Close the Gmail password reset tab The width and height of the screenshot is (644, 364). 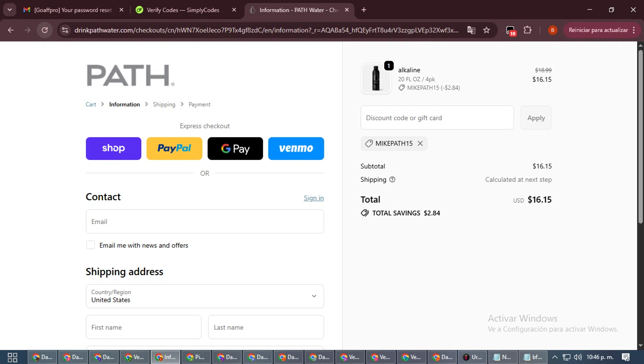pyautogui.click(x=122, y=10)
